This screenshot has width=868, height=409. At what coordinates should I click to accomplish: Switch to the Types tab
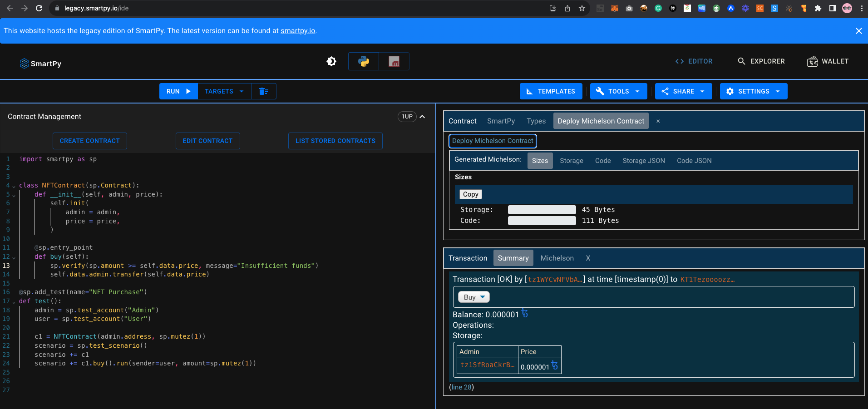pos(536,121)
